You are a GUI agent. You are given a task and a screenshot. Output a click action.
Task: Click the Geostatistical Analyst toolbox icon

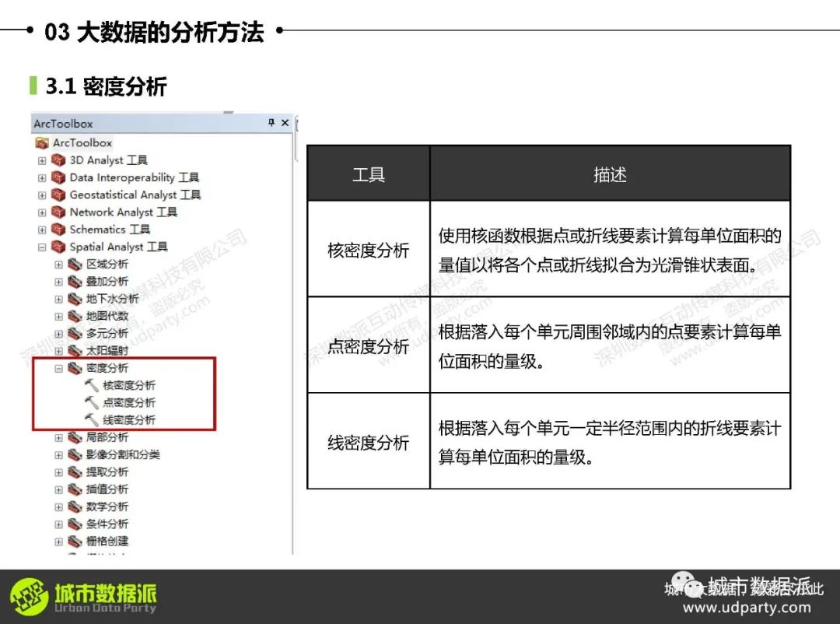click(x=58, y=195)
